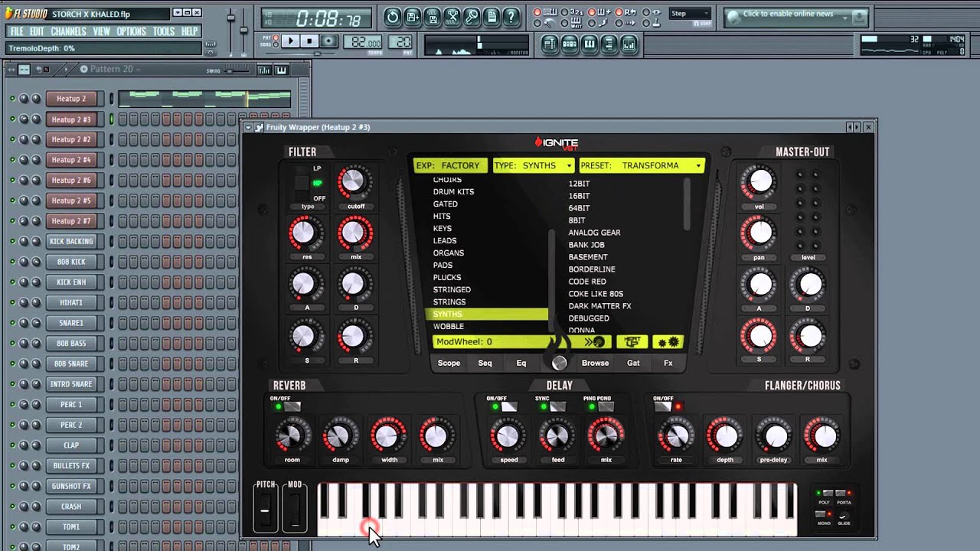This screenshot has width=980, height=551.
Task: Click the keyboard editor icon in channel rack
Action: pos(281,70)
